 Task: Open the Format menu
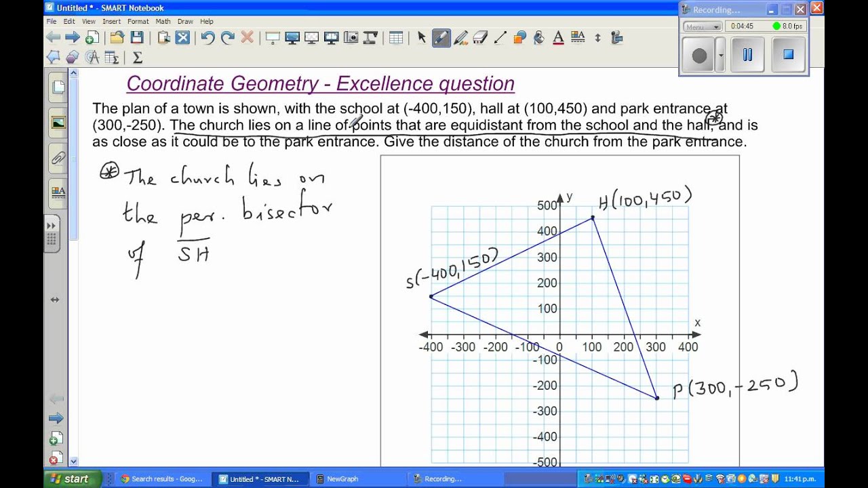(138, 21)
